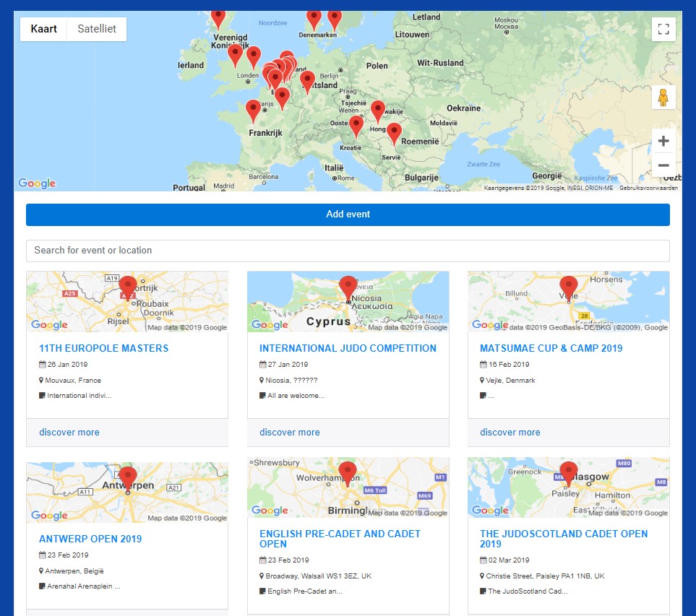Open ANTWERP OPEN 2019 event title

click(90, 539)
